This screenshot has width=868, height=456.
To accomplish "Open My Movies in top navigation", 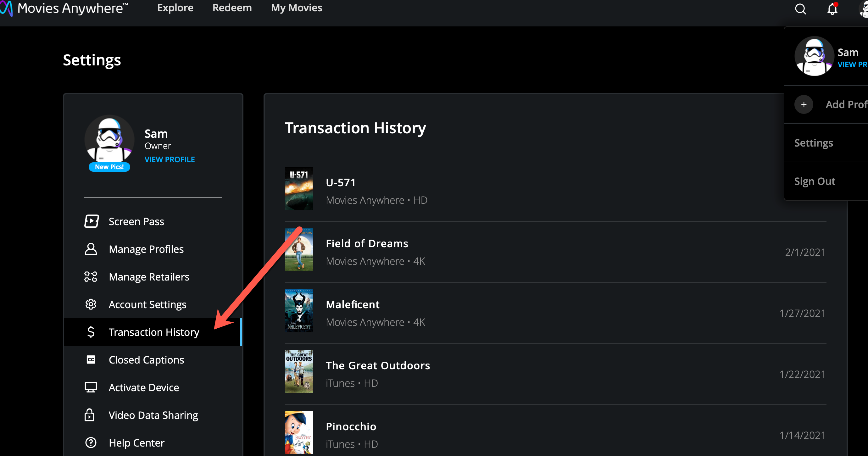I will click(296, 8).
